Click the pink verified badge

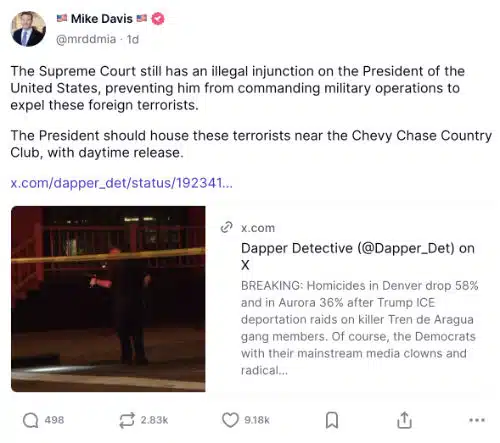pyautogui.click(x=158, y=18)
